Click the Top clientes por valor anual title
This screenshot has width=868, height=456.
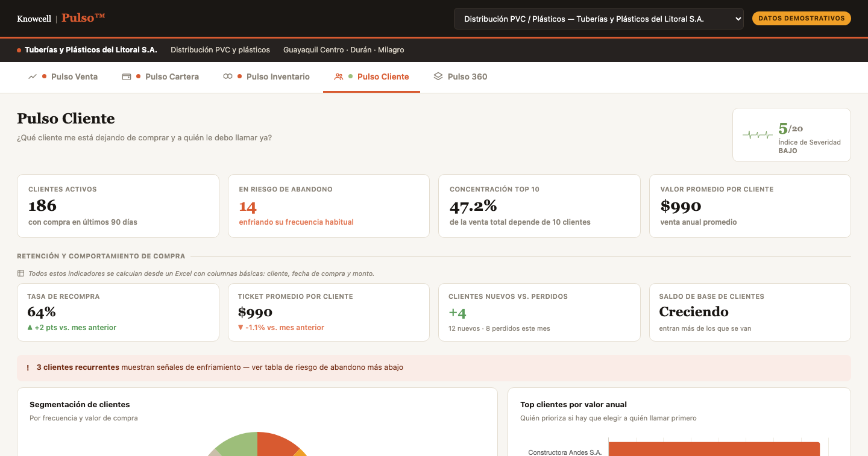pyautogui.click(x=573, y=405)
